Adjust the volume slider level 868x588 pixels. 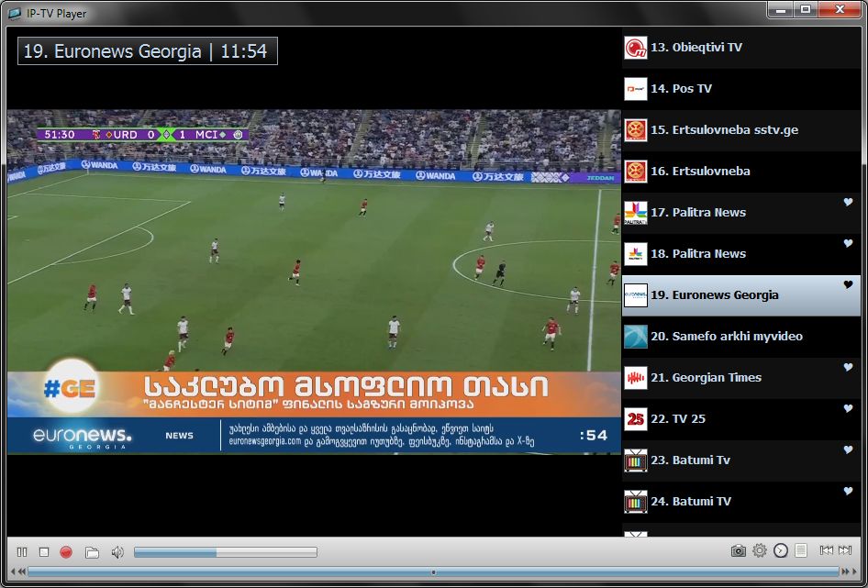tap(226, 552)
